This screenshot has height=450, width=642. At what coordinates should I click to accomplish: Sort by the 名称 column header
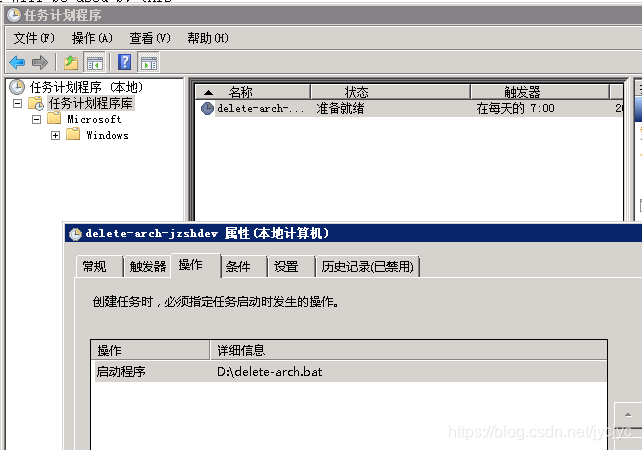[x=253, y=92]
